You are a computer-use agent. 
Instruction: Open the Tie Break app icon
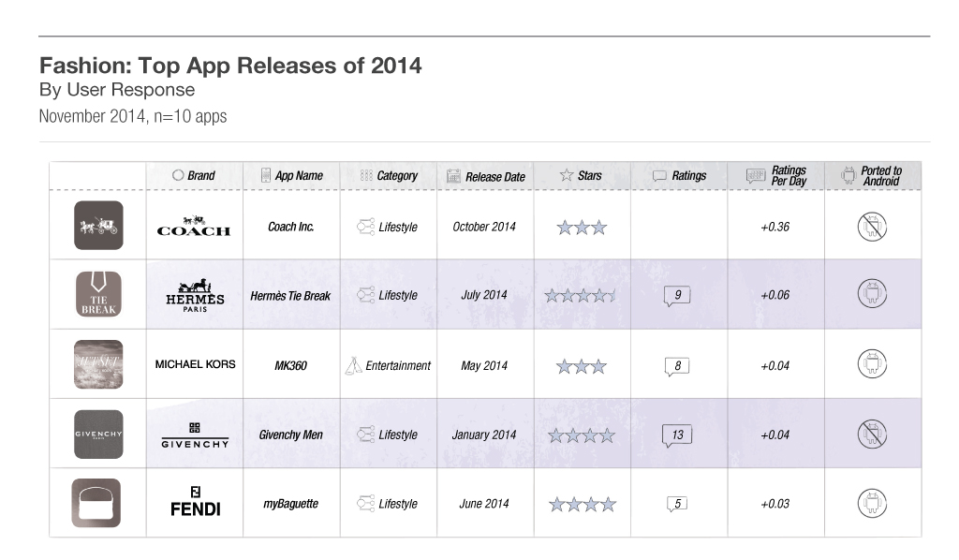[98, 295]
